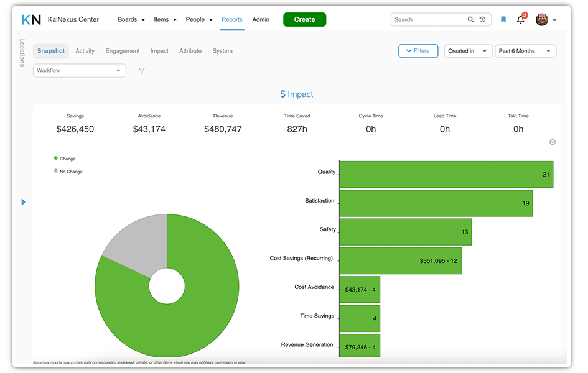The width and height of the screenshot is (588, 373).
Task: Click the funnel filter icon
Action: 141,71
